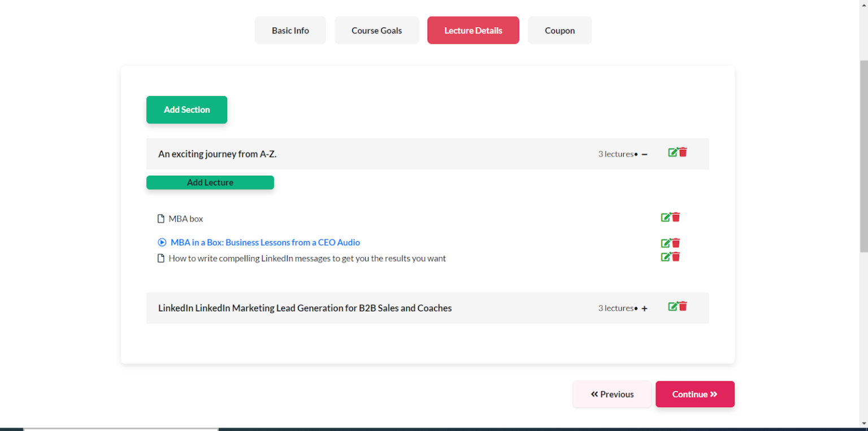This screenshot has width=868, height=431.
Task: Collapse the "An exciting journey from A-Z." section
Action: pyautogui.click(x=644, y=154)
